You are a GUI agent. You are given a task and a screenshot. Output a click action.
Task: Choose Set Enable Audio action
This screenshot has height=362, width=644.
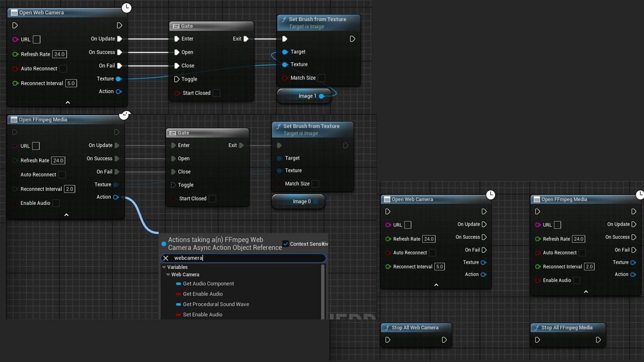coord(202,315)
